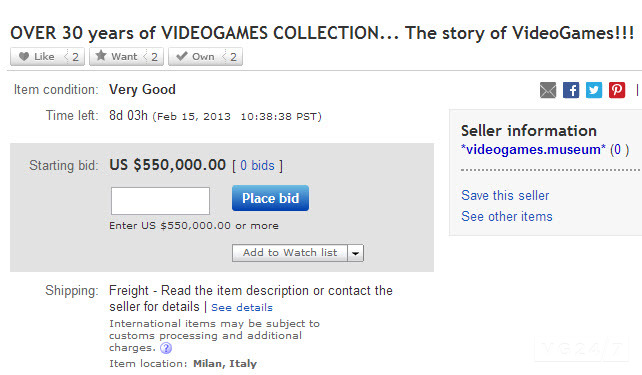Screen dimensions: 642x375
Task: Share listing on Twitter icon
Action: coord(594,90)
